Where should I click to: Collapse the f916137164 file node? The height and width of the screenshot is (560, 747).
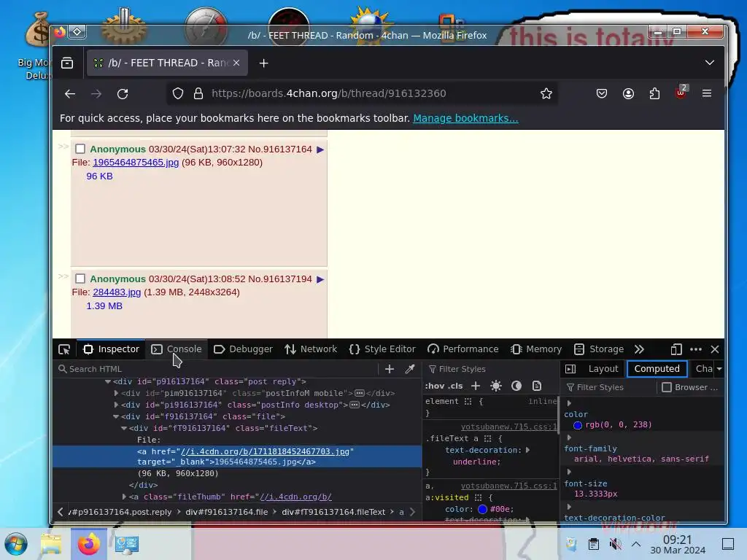[x=116, y=416]
